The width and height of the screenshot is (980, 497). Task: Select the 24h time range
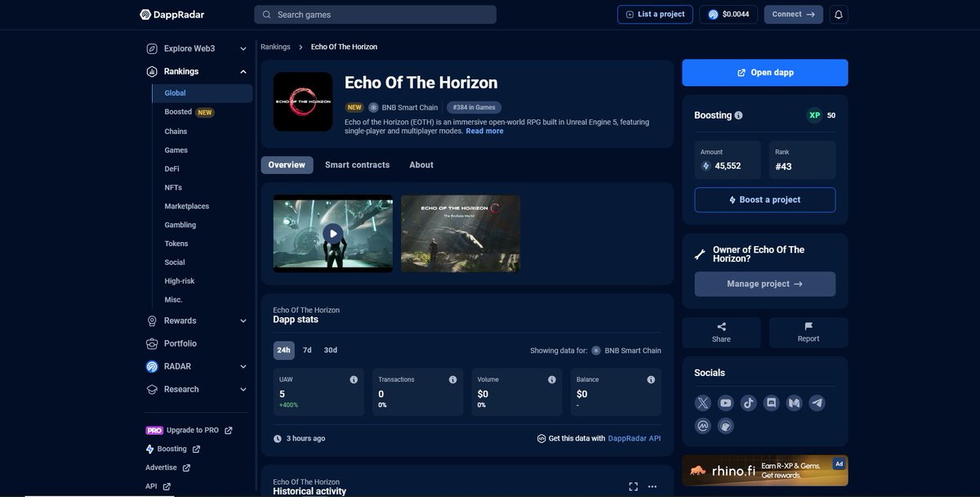283,350
